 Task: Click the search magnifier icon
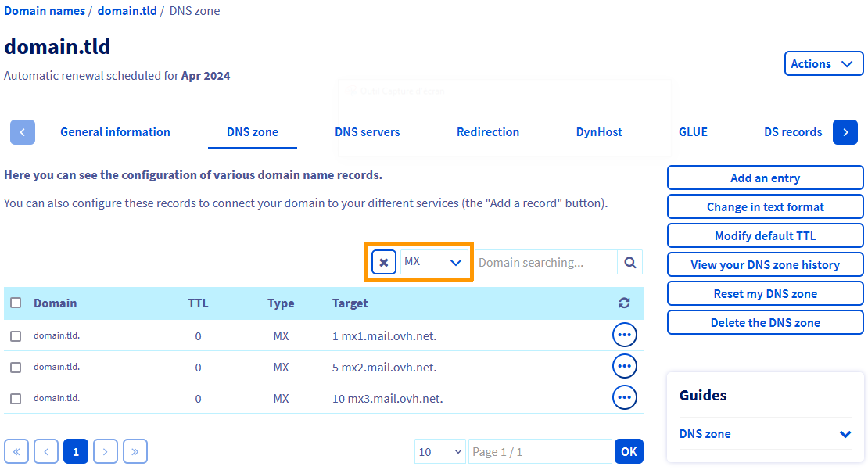[x=629, y=262]
